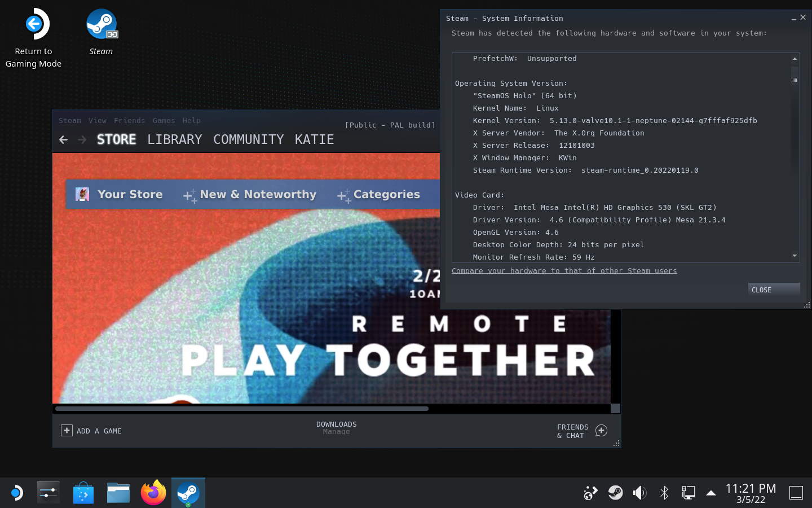
Task: Open the volume control tray icon
Action: [639, 493]
